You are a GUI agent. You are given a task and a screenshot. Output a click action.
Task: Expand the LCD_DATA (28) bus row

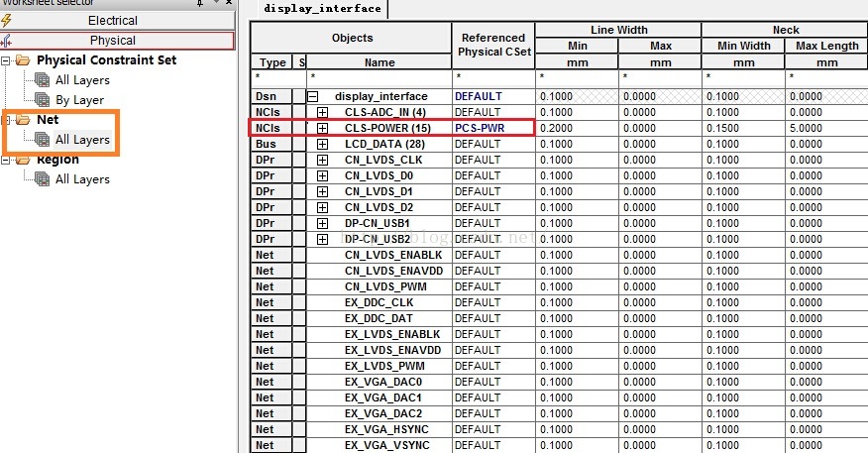point(322,144)
